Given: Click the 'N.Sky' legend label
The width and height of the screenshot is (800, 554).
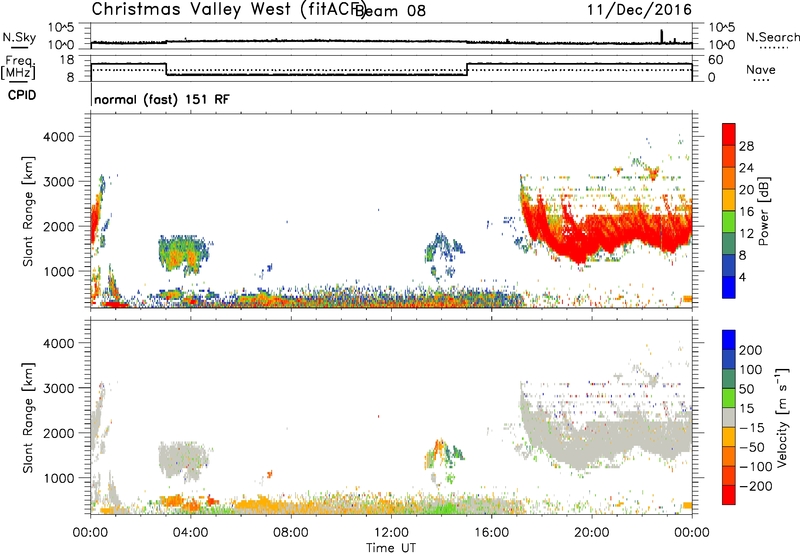Looking at the screenshot, I should 19,37.
